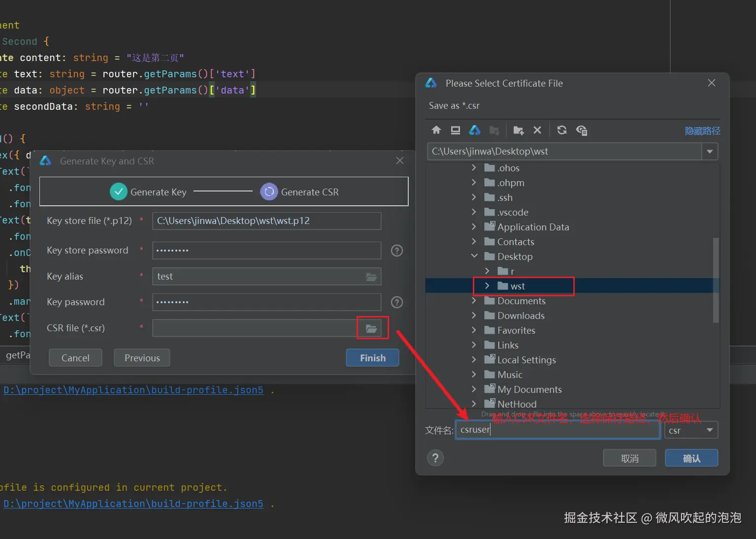Go back with the Previous button
Viewport: 756px width, 539px height.
[x=142, y=358]
